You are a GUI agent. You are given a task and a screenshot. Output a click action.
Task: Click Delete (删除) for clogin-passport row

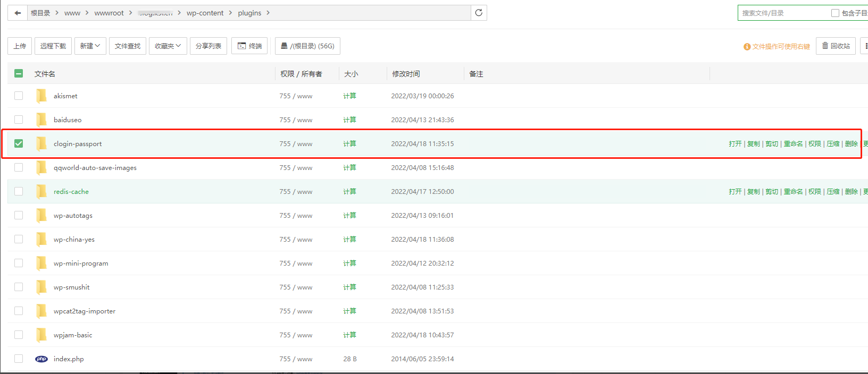coord(851,144)
